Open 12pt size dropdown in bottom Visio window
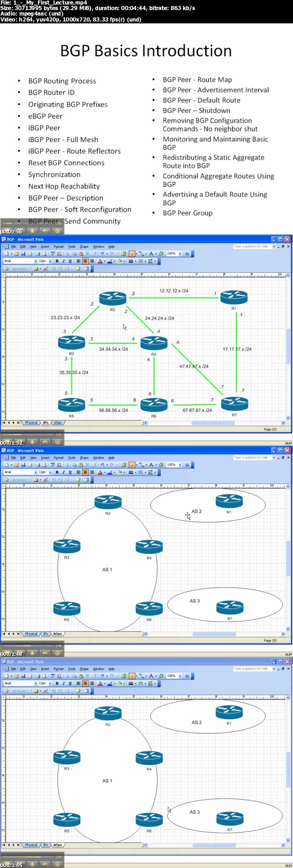Viewport: 293px width, 868px height. (x=50, y=683)
